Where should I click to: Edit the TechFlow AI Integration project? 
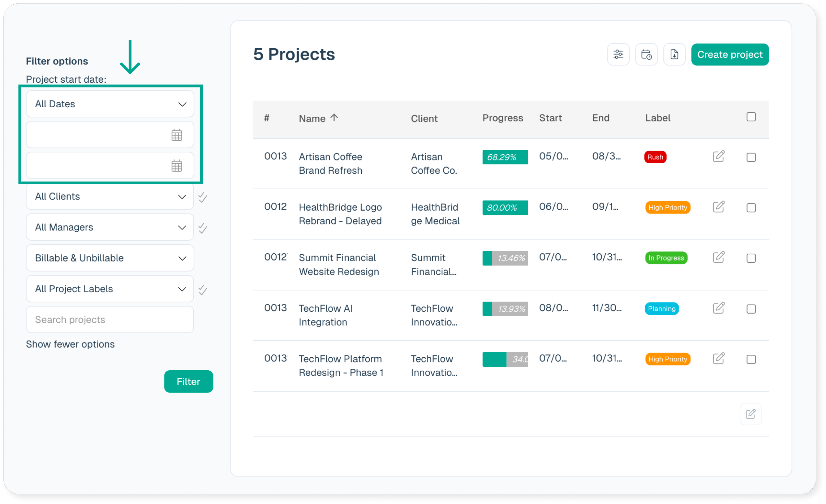[x=718, y=308]
